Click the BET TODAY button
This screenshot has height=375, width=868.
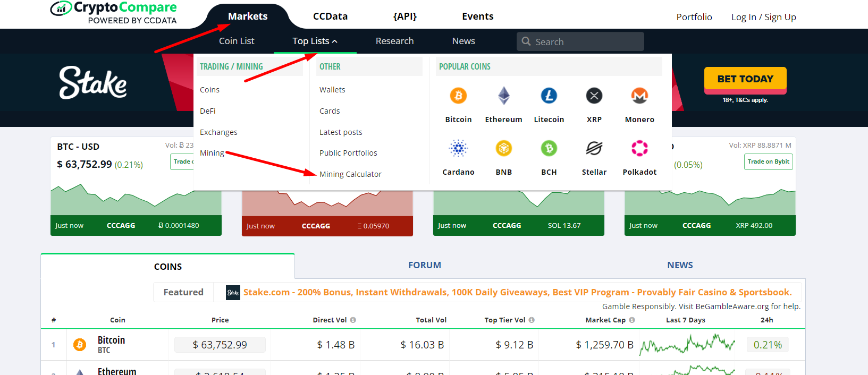(x=745, y=79)
